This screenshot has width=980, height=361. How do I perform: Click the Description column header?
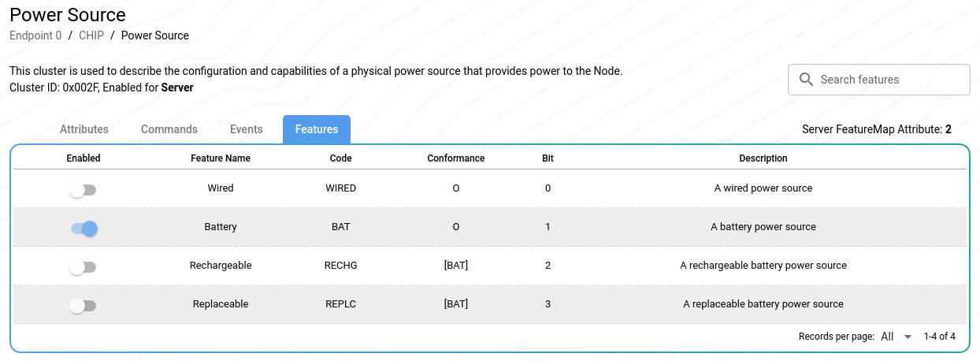(763, 158)
